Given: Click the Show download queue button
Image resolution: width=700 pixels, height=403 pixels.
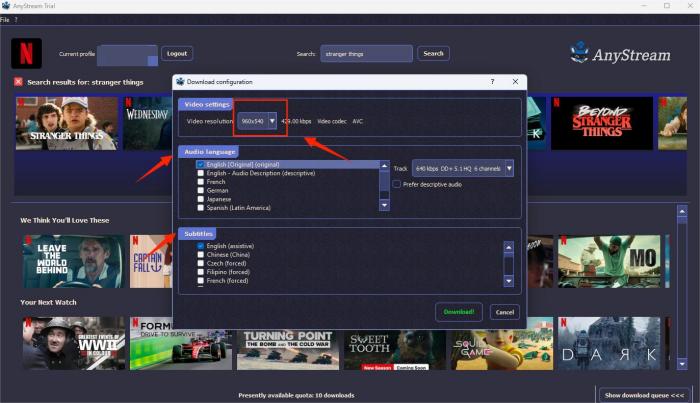Looking at the screenshot, I should [644, 395].
